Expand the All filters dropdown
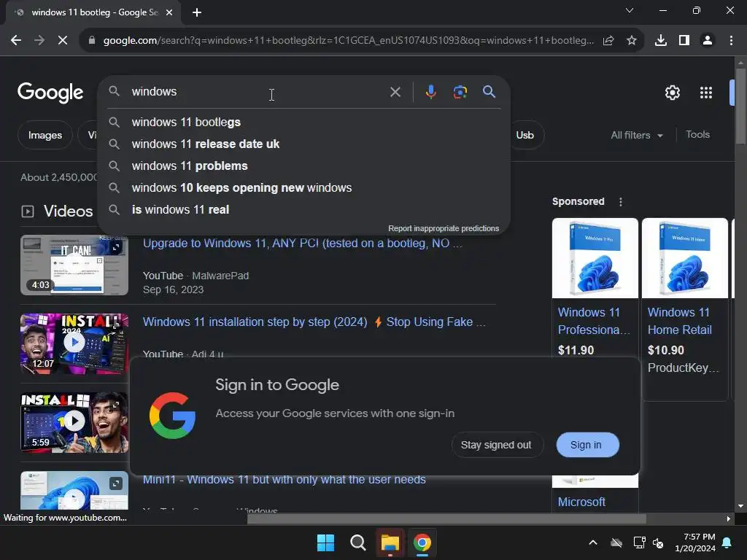The height and width of the screenshot is (560, 747). pos(636,135)
